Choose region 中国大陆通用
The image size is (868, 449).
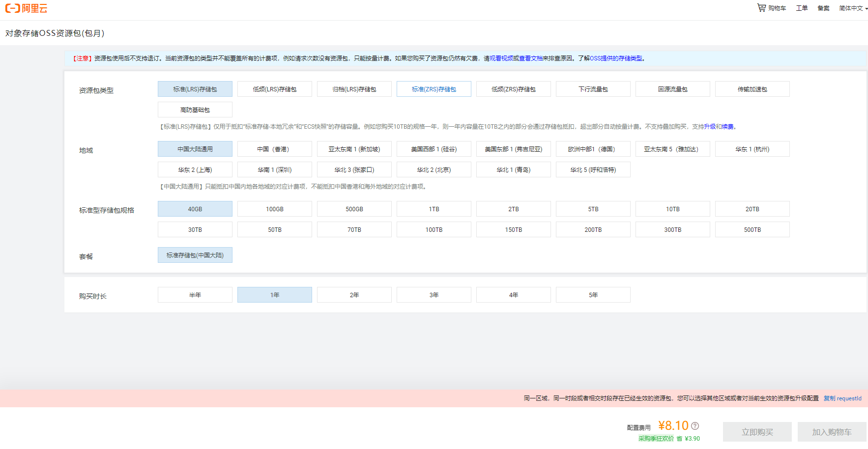pos(195,149)
